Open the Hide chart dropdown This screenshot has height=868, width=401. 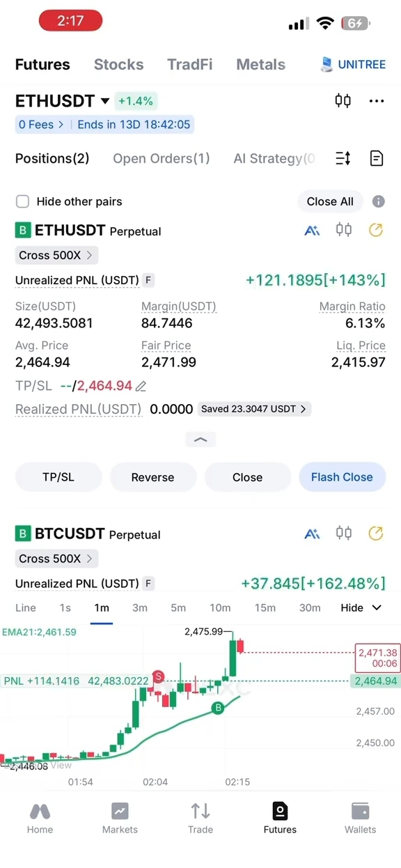click(x=361, y=607)
